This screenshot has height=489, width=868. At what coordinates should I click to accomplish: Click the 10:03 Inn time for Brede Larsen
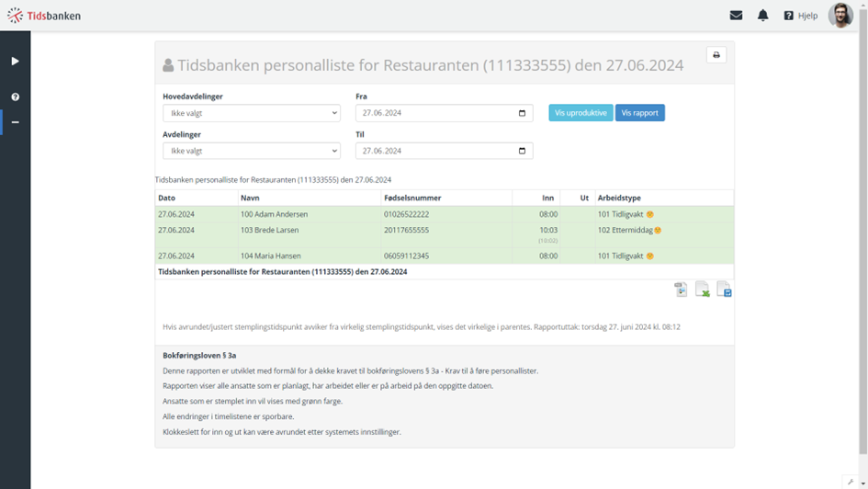[x=548, y=230]
